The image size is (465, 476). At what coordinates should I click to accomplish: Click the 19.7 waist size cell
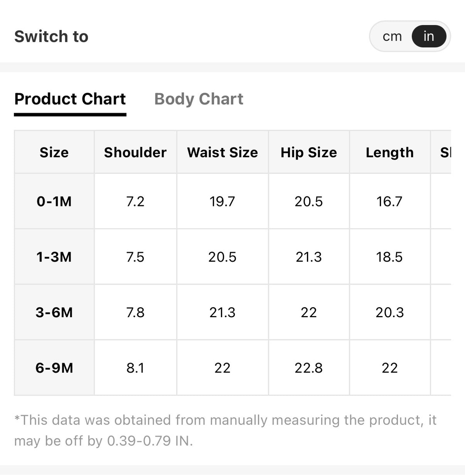[222, 201]
